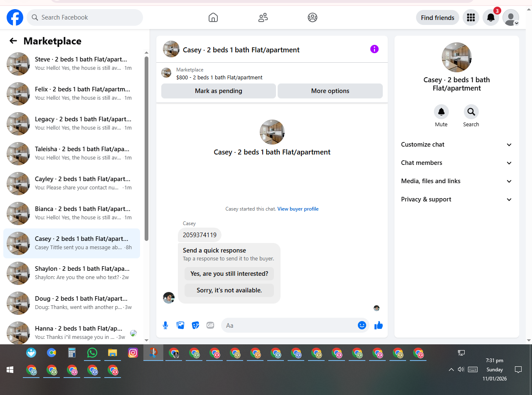The height and width of the screenshot is (395, 532).
Task: Click the $800 listing thumbnail under Marketplace
Action: coord(166,73)
